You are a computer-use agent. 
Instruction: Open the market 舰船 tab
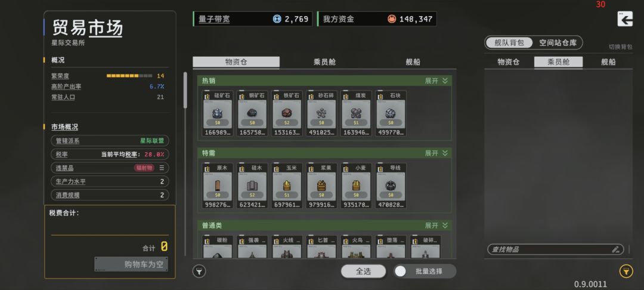(x=413, y=62)
